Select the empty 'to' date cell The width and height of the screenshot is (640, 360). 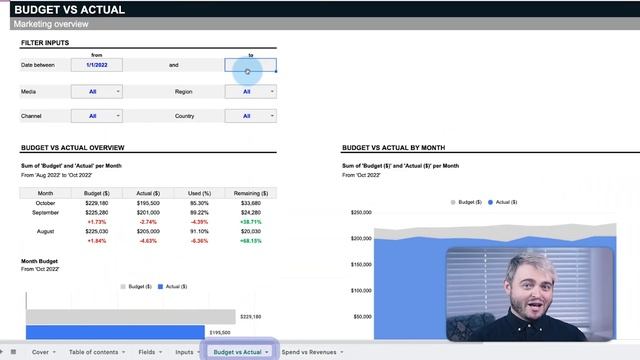(251, 65)
